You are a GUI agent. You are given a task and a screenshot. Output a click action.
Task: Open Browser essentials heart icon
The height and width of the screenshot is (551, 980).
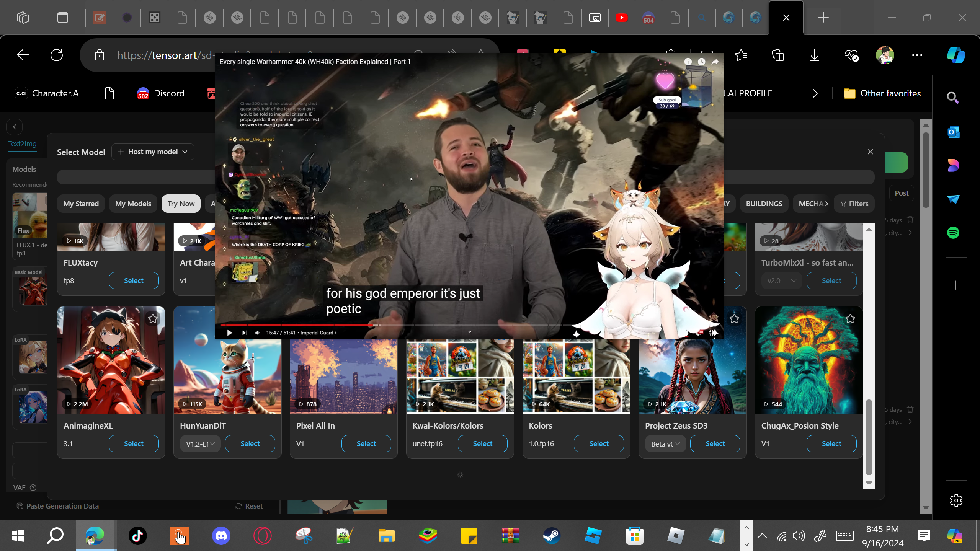pyautogui.click(x=851, y=55)
